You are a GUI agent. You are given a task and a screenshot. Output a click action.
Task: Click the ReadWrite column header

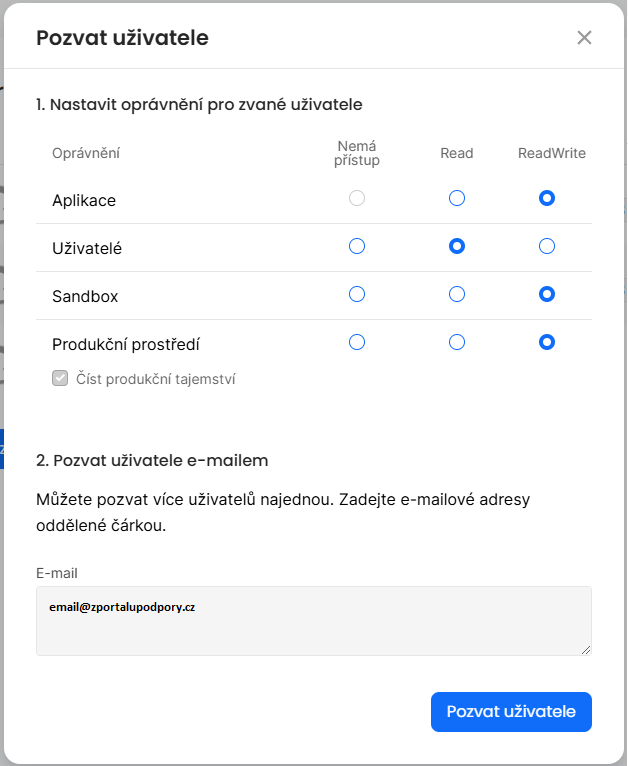point(552,153)
